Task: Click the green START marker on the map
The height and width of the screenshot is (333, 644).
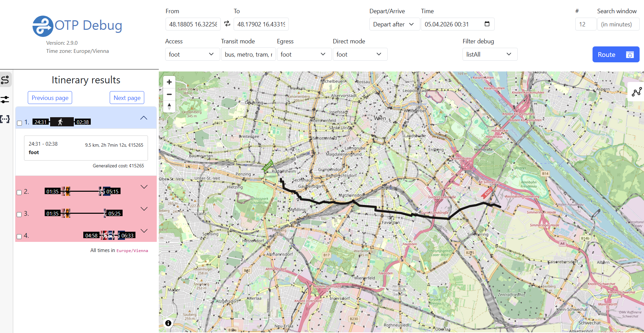Action: pyautogui.click(x=268, y=166)
